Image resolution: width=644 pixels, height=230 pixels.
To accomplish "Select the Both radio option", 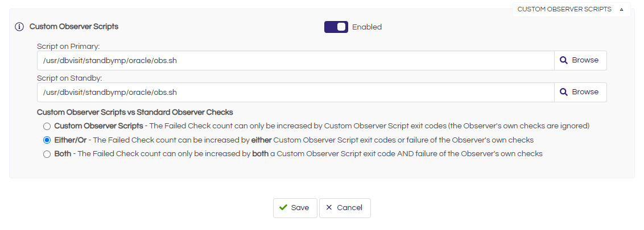I will tap(47, 154).
